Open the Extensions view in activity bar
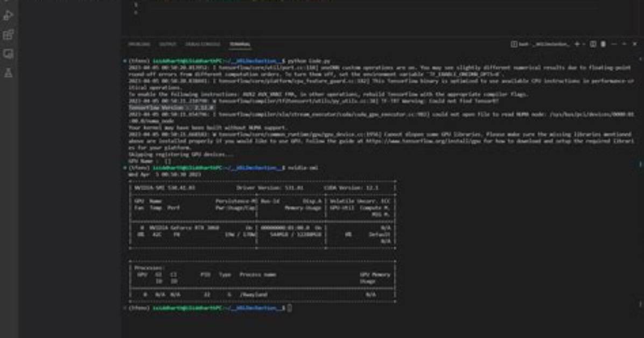The height and width of the screenshot is (338, 644). [x=8, y=34]
